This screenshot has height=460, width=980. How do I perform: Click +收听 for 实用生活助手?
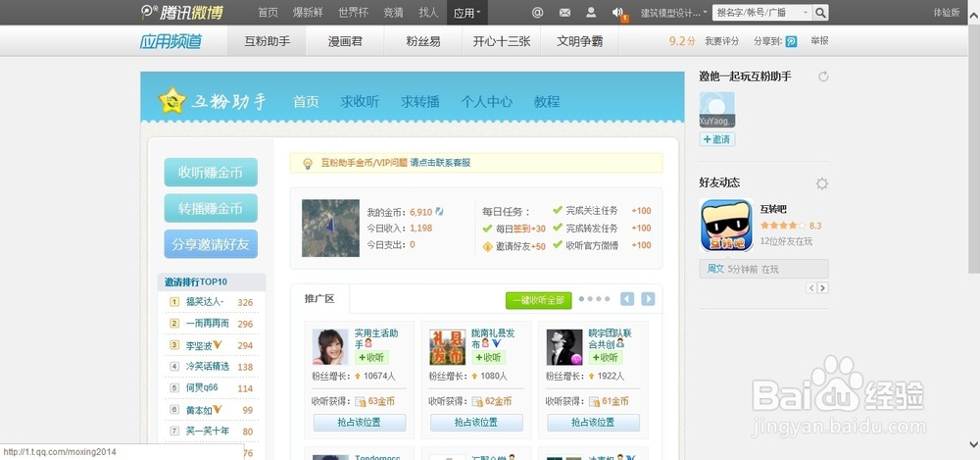click(371, 357)
